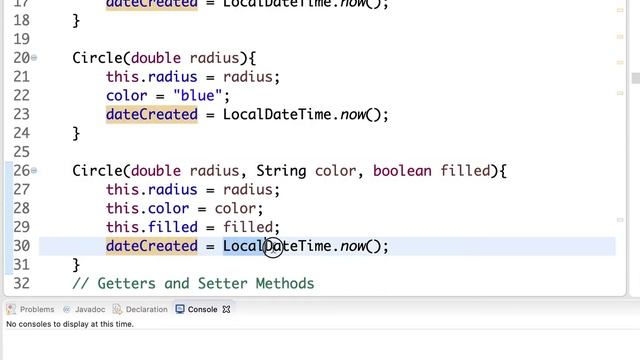Select the Console tab
640x360 pixels.
point(202,309)
